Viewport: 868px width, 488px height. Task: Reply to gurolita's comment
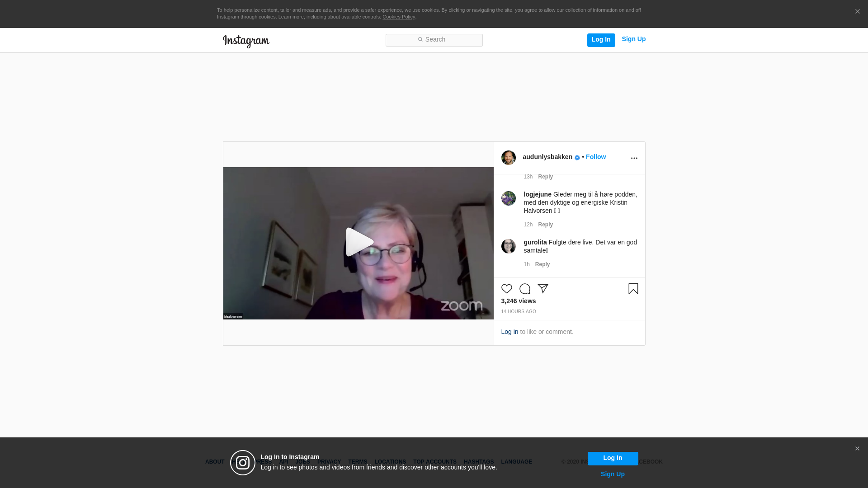[x=542, y=264]
